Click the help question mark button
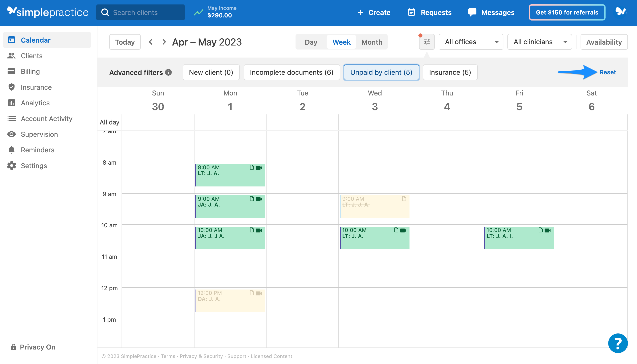This screenshot has height=364, width=637. tap(618, 343)
